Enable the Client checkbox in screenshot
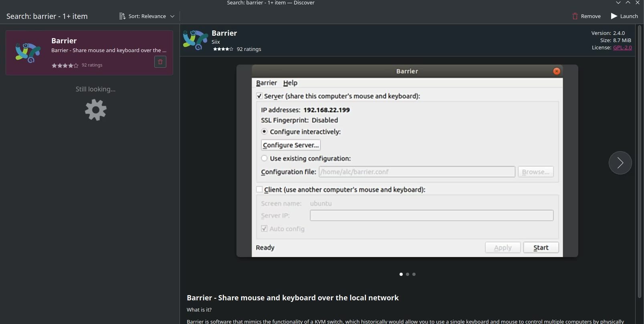The width and height of the screenshot is (644, 324). (259, 190)
